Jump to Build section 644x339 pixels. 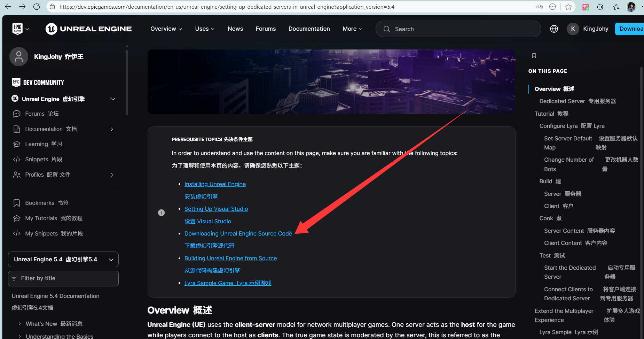pyautogui.click(x=550, y=182)
